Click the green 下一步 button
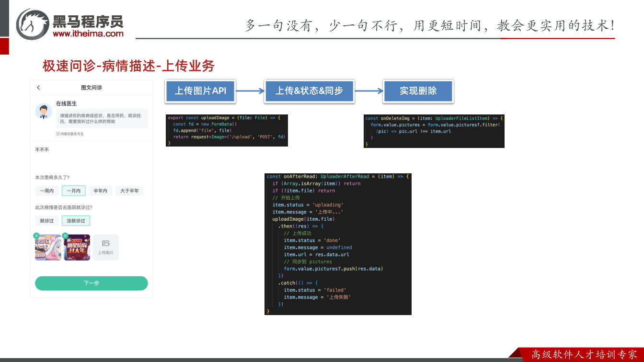The width and height of the screenshot is (644, 362). 92,283
